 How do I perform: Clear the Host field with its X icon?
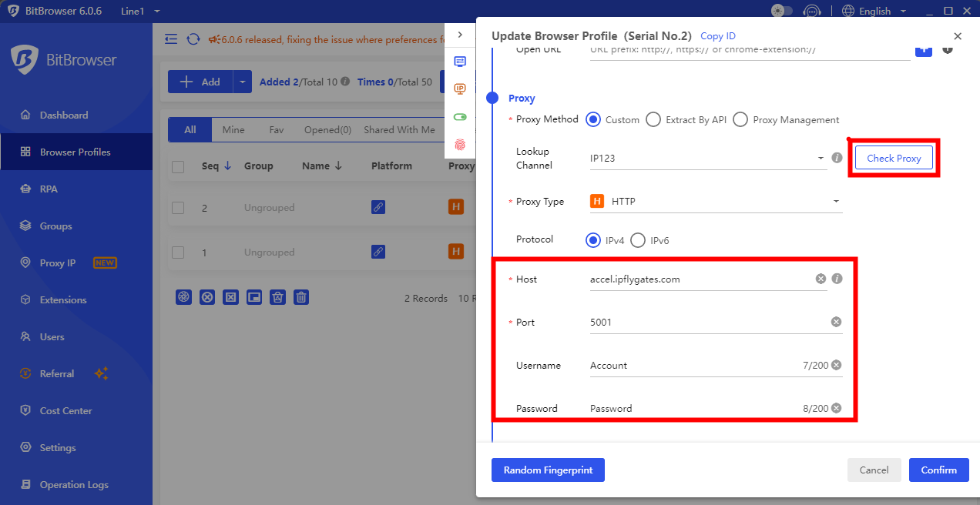point(821,279)
